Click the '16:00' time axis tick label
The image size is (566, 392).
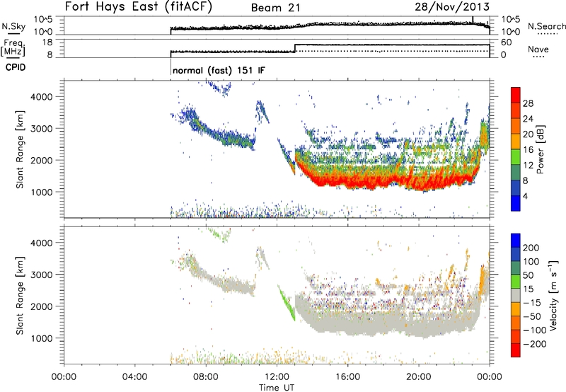[347, 377]
